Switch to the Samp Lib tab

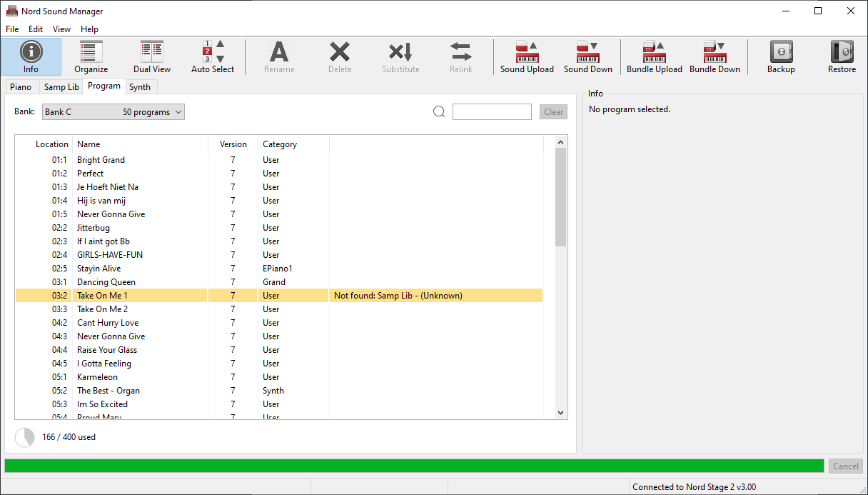tap(61, 87)
